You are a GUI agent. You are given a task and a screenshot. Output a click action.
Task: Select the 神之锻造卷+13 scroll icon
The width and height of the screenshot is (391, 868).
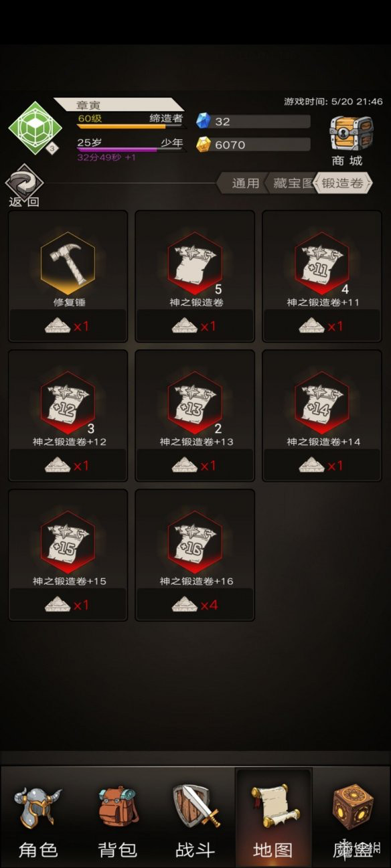coord(195,402)
